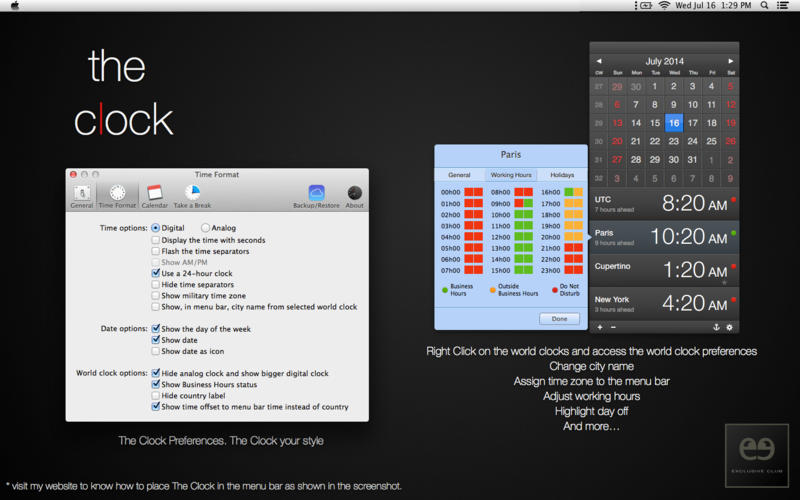Select the Time Format toolbar icon
The width and height of the screenshot is (800, 500).
coord(117,196)
